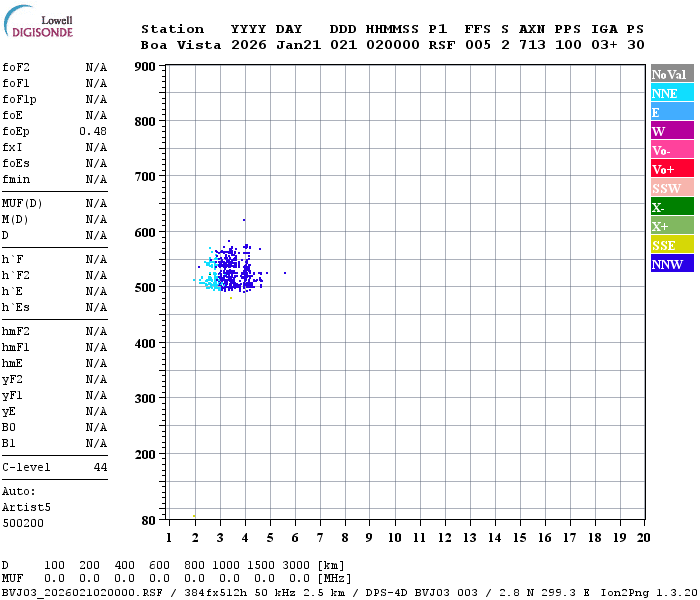
Task: Click the 600 km height axis label
Action: 148,233
